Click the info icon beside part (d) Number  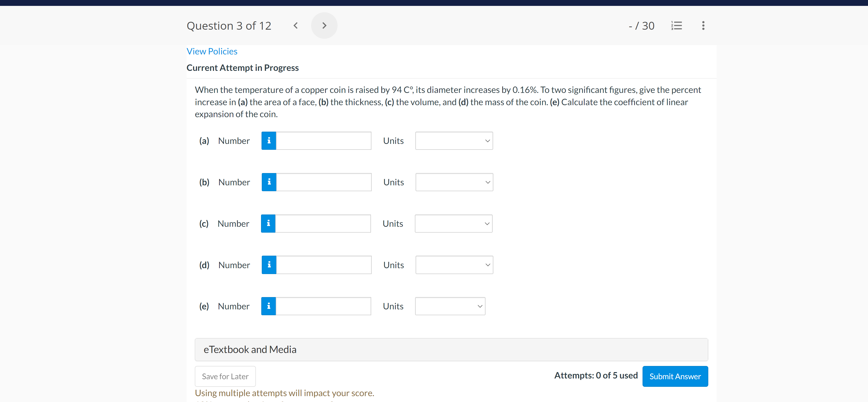269,265
